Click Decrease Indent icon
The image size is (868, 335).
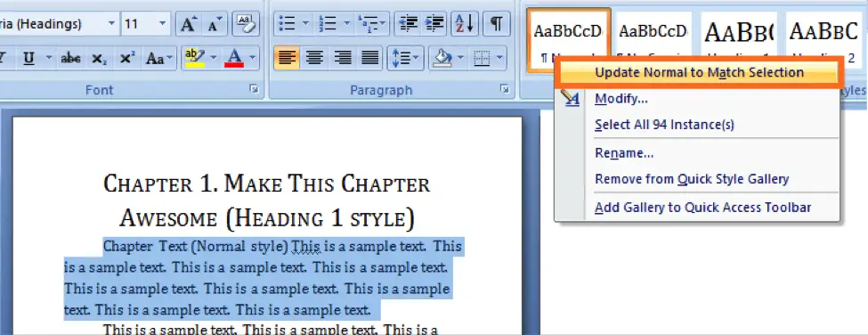(410, 24)
